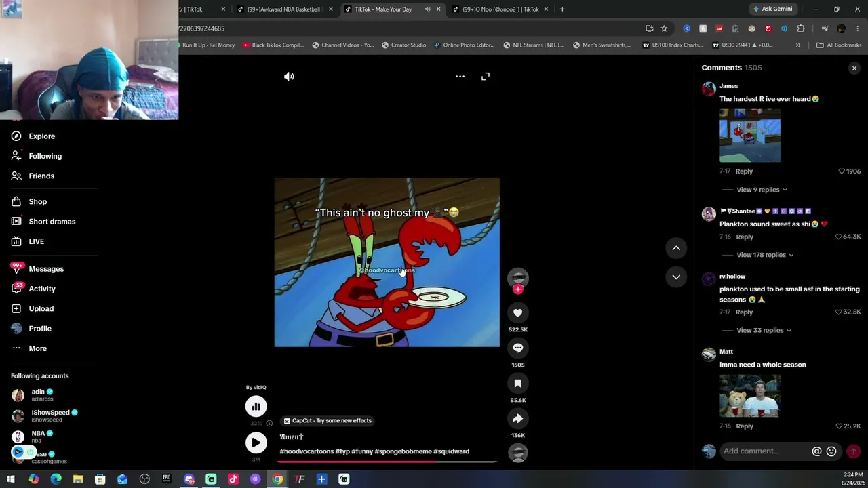Mute the 'TikTok - Make Your Day' tab audio
The image size is (868, 488).
click(427, 9)
